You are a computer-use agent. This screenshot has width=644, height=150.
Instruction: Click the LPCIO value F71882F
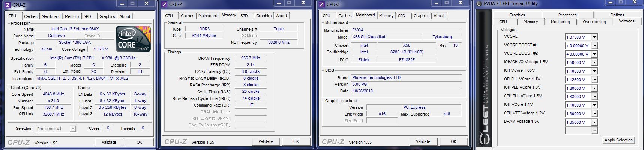click(407, 60)
